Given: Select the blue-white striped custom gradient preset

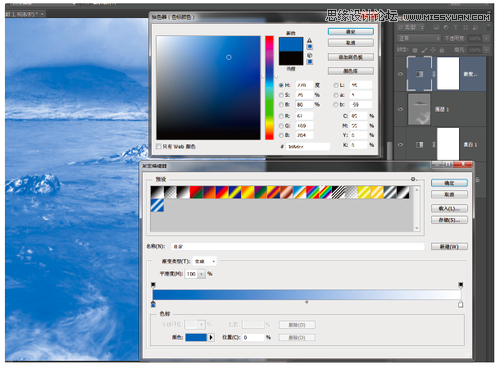Looking at the screenshot, I should pyautogui.click(x=157, y=205).
